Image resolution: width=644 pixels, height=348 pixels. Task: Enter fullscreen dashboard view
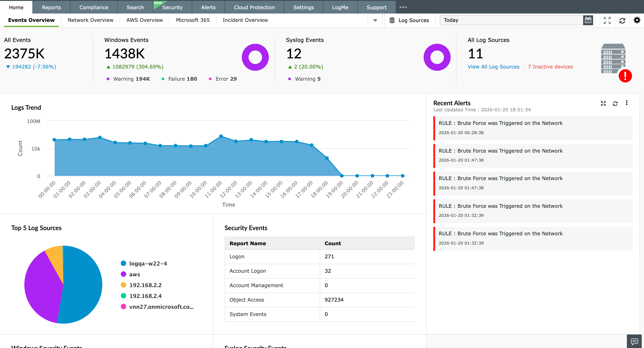[607, 20]
